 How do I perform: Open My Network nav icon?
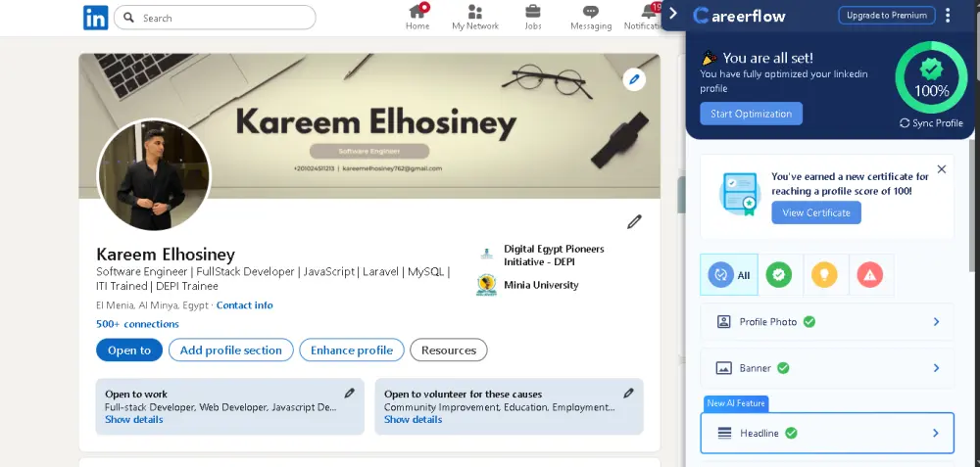click(475, 12)
